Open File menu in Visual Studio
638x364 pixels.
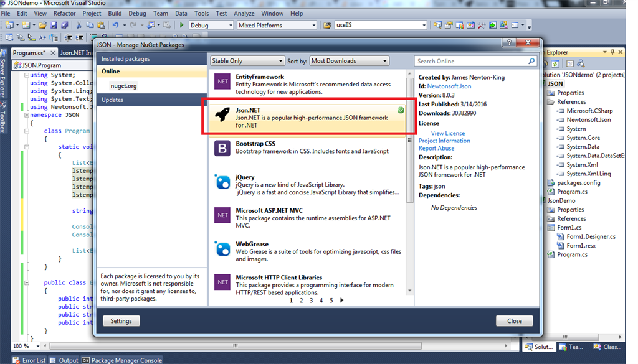click(x=6, y=14)
